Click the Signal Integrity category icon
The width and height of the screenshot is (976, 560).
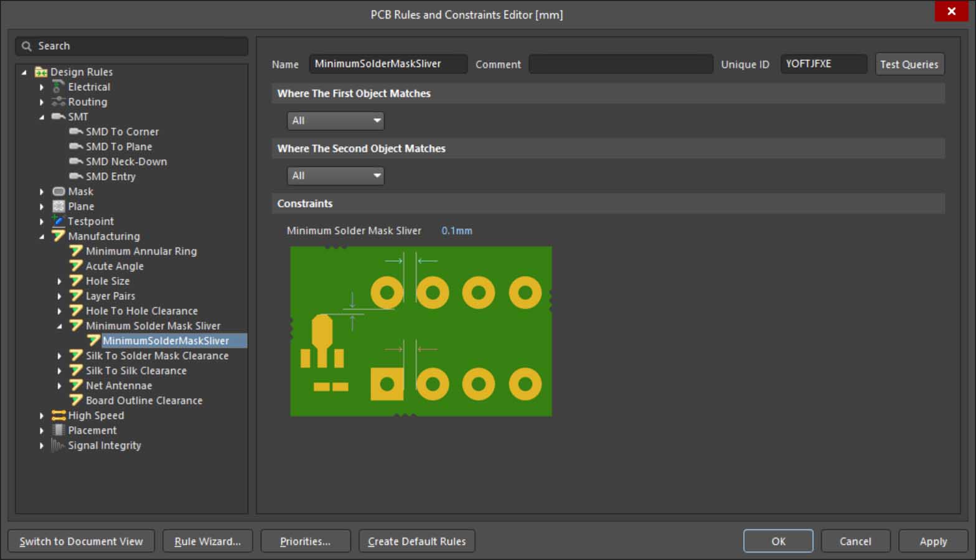point(58,446)
